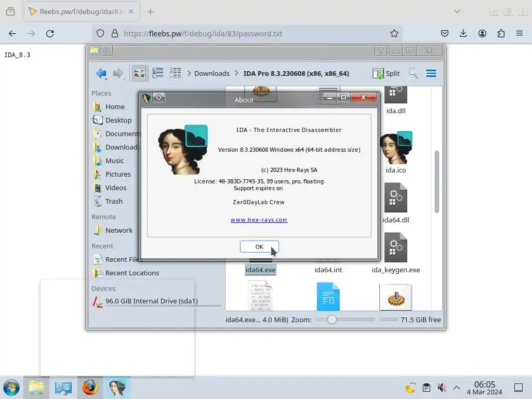This screenshot has width=532, height=399.
Task: Select the ida.ico file
Action: point(395,153)
